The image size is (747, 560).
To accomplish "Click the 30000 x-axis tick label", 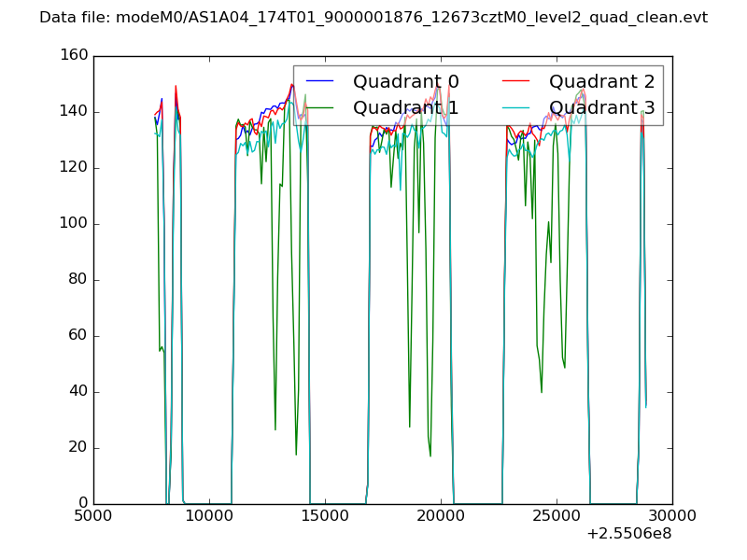I will [x=672, y=515].
